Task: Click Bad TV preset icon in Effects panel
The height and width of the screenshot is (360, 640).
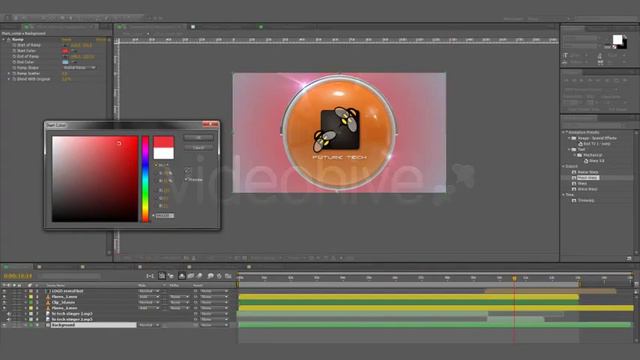Action: (580, 144)
